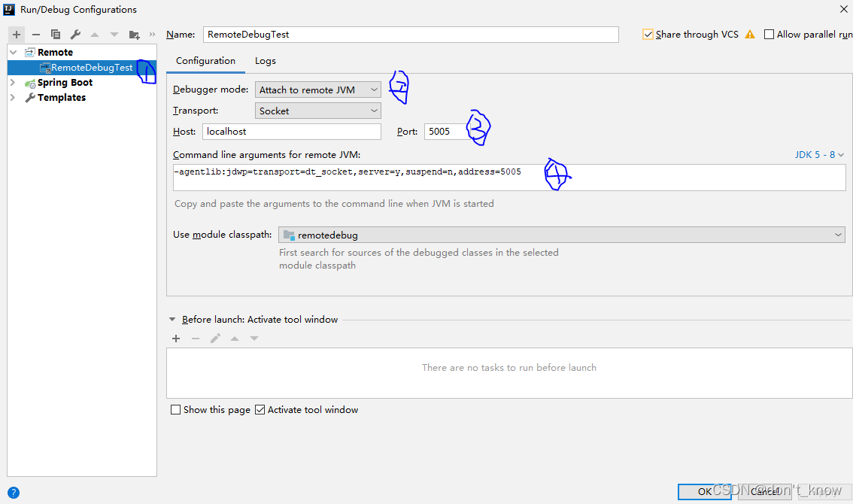Enable the Allow parallel run checkbox
Image resolution: width=853 pixels, height=504 pixels.
coord(770,35)
